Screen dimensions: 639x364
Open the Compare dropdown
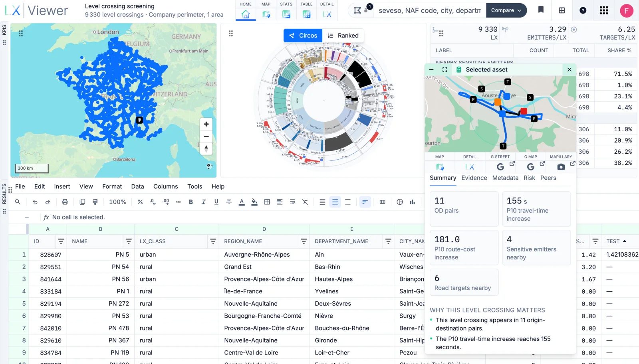(506, 10)
